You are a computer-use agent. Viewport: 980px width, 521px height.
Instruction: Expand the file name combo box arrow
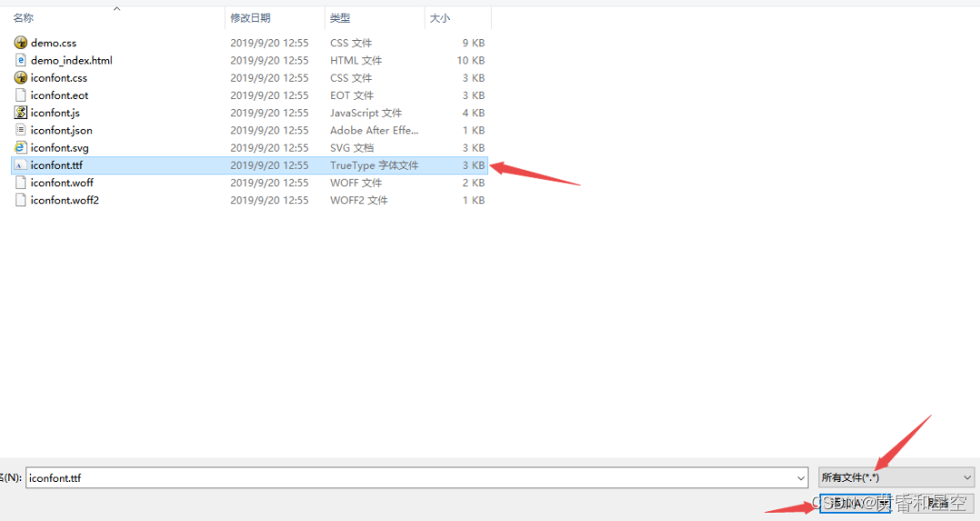(800, 478)
